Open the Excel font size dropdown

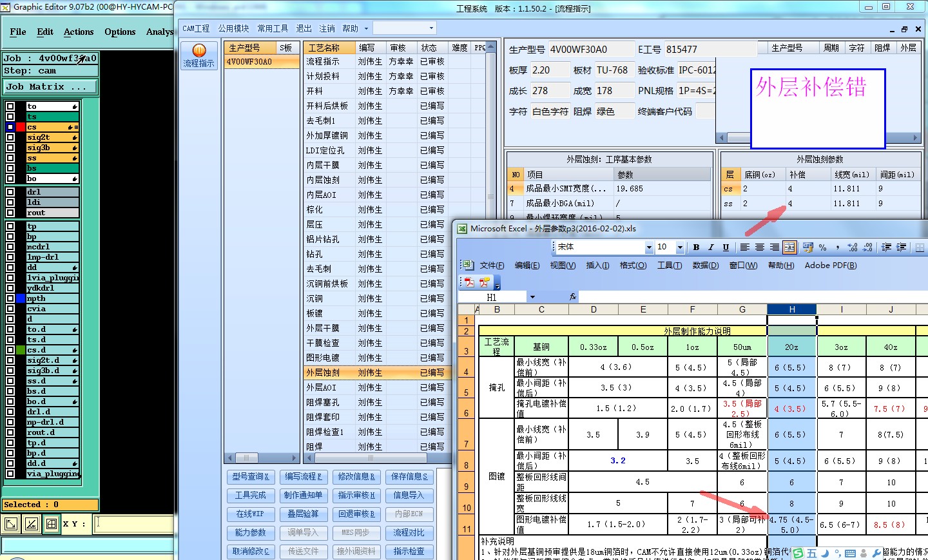(x=680, y=247)
